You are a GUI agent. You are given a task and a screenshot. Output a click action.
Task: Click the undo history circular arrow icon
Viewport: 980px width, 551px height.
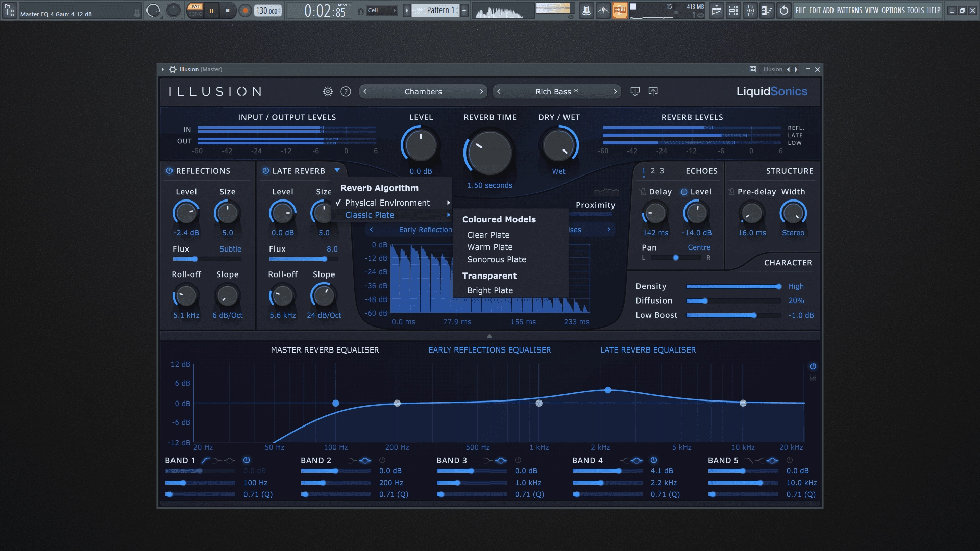coord(784,10)
